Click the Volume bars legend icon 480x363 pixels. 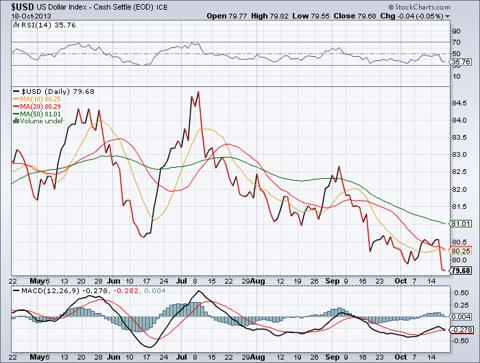tap(16, 121)
